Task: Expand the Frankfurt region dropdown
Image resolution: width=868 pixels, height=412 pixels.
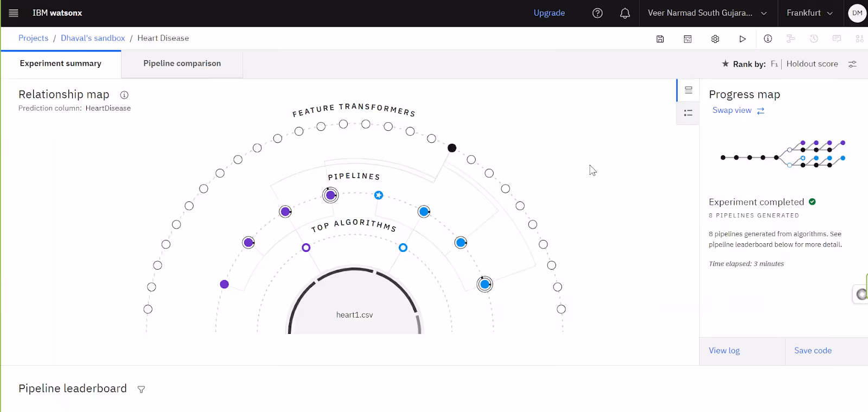Action: [809, 13]
